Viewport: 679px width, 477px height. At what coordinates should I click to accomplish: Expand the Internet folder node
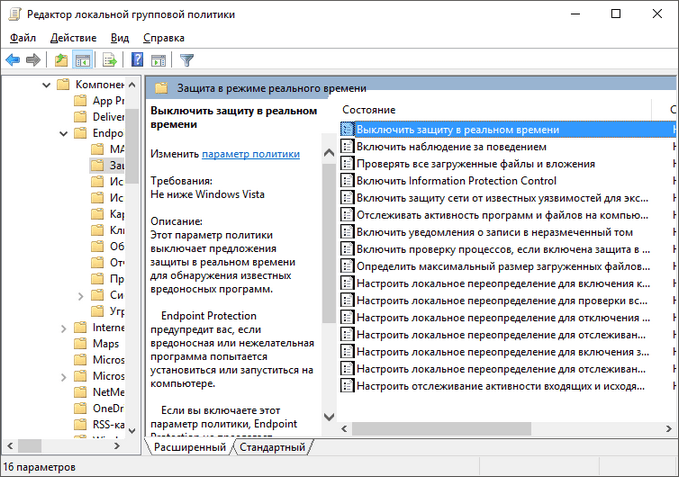click(x=64, y=329)
